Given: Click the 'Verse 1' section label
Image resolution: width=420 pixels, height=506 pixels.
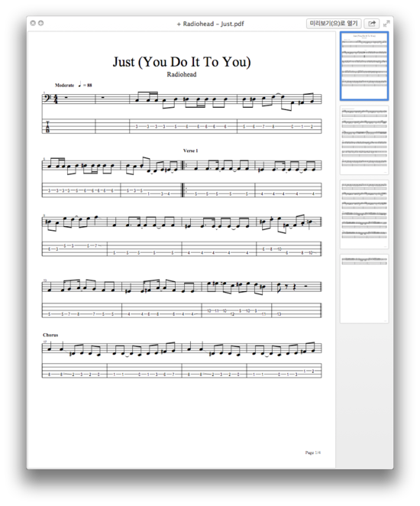Looking at the screenshot, I should tap(190, 151).
